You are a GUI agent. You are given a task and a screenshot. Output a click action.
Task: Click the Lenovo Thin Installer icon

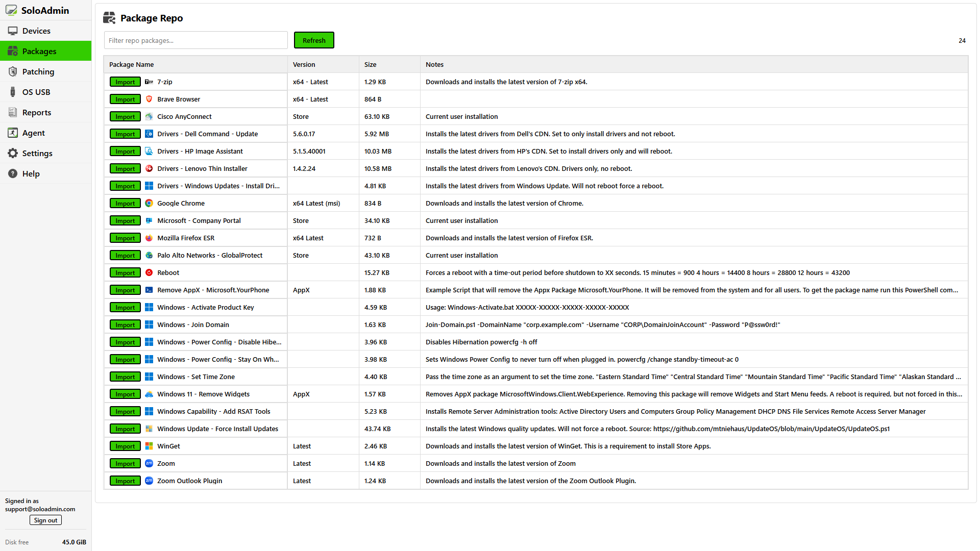coord(149,168)
